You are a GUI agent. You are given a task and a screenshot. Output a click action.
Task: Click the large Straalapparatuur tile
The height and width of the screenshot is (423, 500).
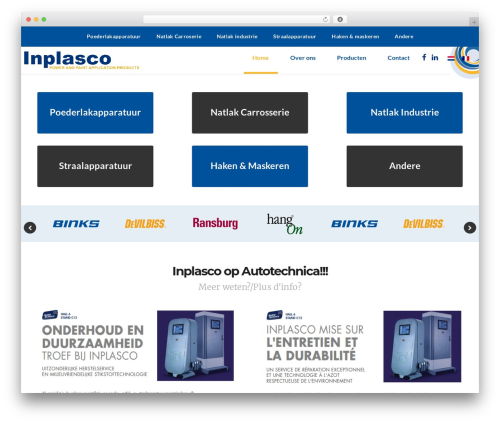coord(95,166)
